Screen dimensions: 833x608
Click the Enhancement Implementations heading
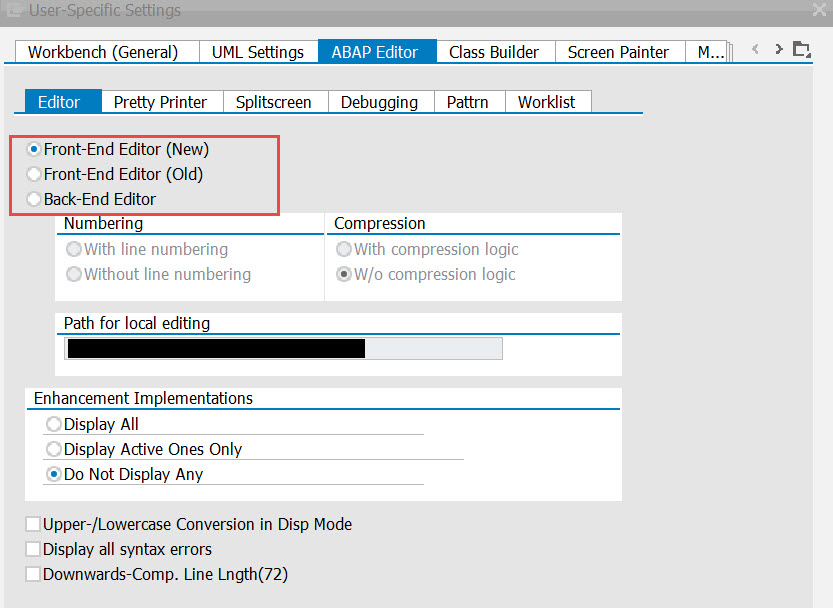[143, 398]
